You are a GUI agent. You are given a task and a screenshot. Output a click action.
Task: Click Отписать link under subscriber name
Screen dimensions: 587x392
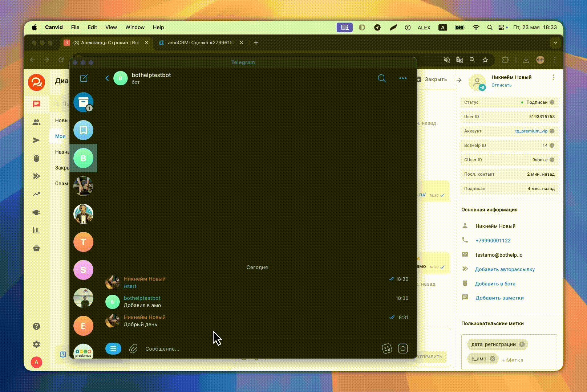tap(501, 85)
